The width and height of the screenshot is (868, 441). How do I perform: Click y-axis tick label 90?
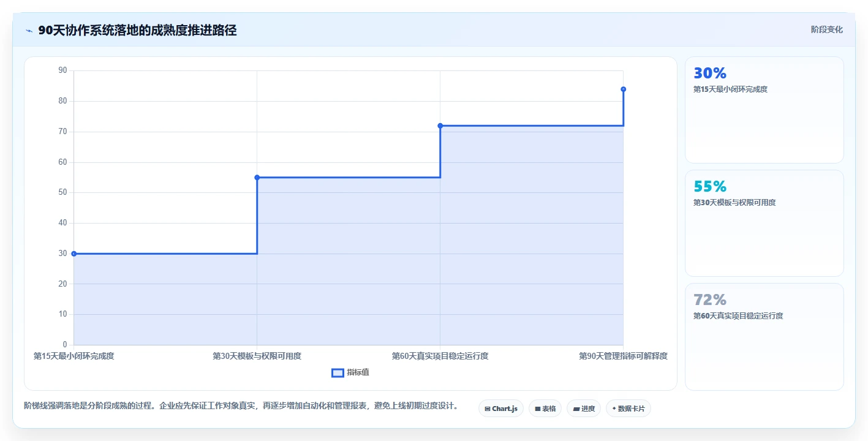[x=62, y=70]
